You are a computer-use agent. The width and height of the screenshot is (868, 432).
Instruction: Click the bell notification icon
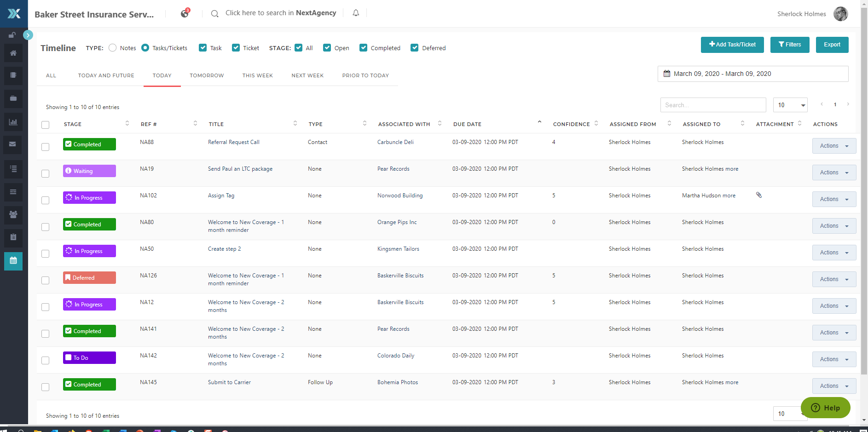(x=356, y=13)
